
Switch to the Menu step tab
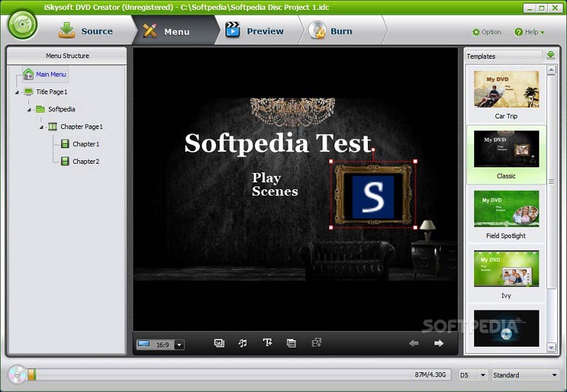(x=175, y=30)
